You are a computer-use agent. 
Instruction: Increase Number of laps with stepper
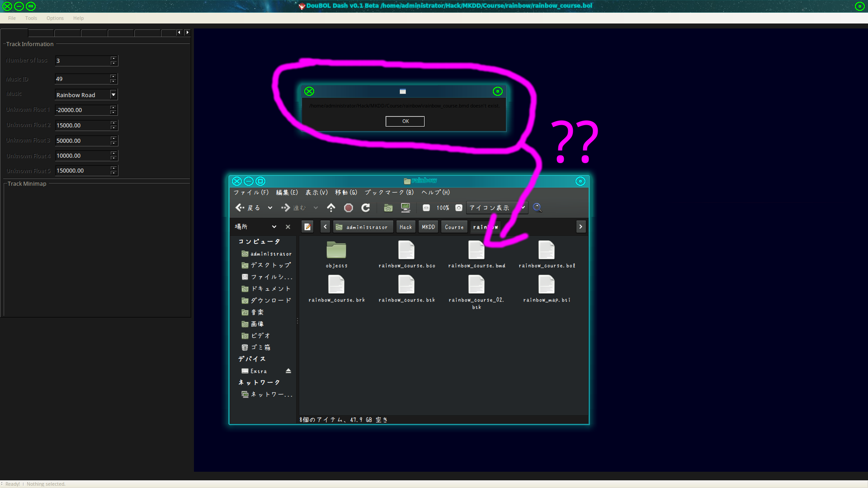pos(113,58)
